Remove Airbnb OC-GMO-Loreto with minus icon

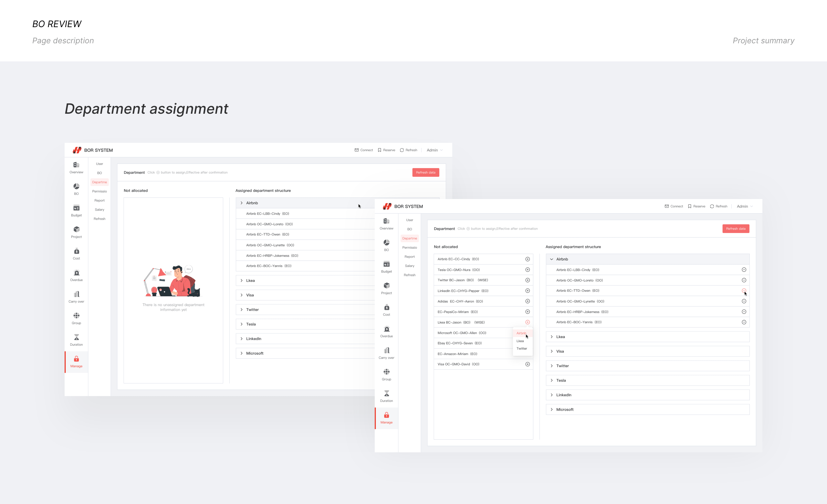click(744, 280)
